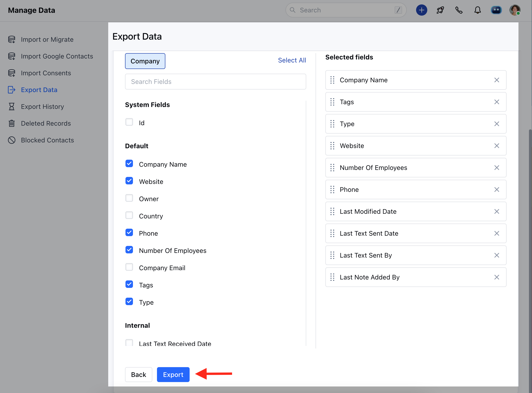The image size is (532, 393).
Task: Click the blue plus quick-add icon
Action: (421, 10)
